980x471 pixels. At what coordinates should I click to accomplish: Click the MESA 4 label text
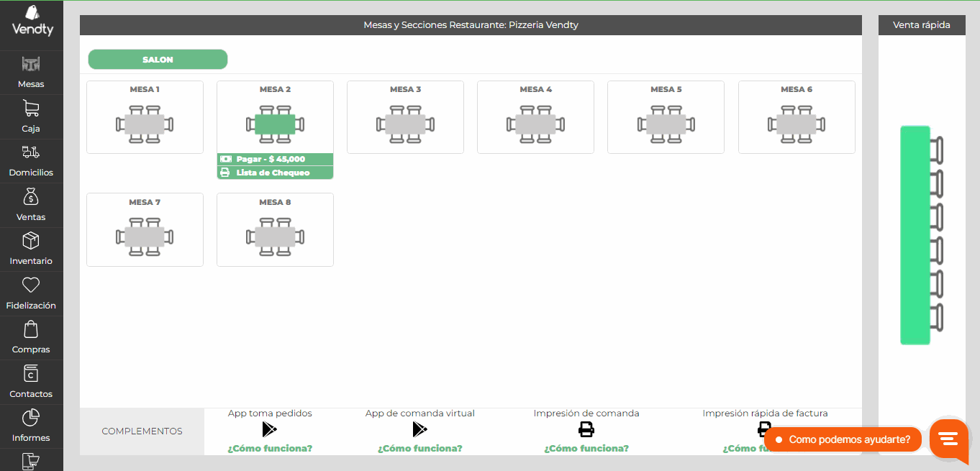pos(535,89)
